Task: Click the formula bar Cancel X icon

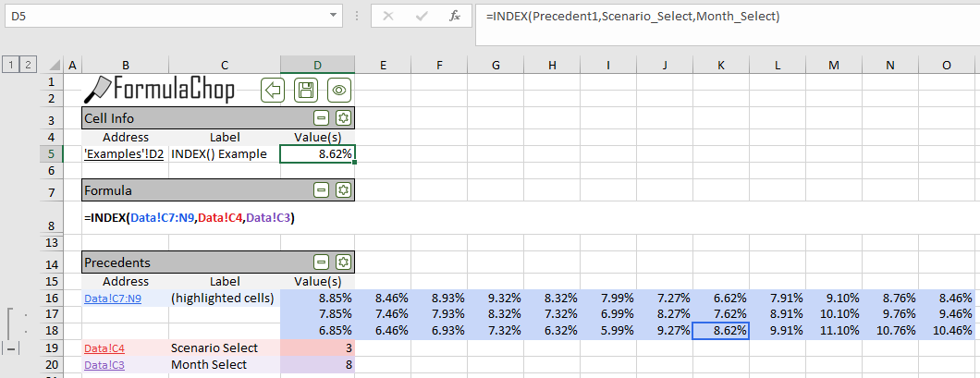Action: pos(388,16)
